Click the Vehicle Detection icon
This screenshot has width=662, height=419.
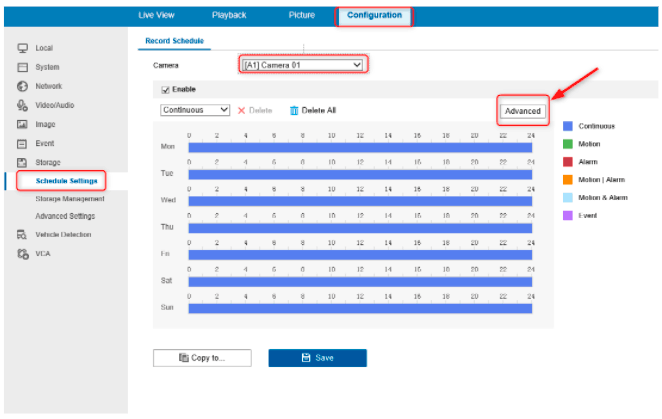[x=22, y=234]
